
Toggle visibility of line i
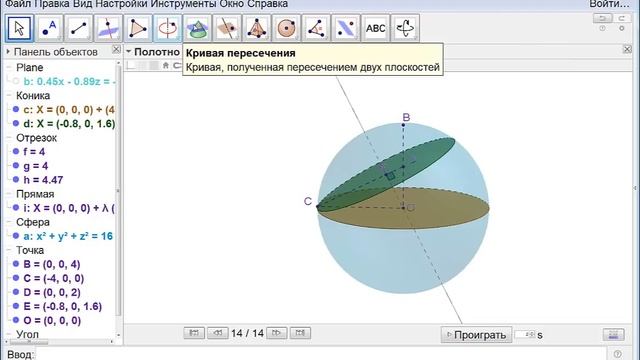coord(16,208)
